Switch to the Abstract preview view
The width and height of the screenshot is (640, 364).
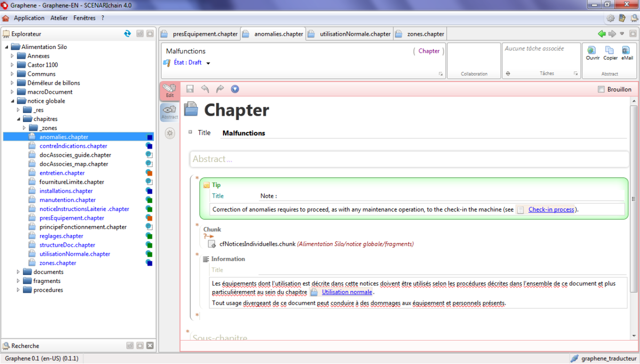click(170, 112)
